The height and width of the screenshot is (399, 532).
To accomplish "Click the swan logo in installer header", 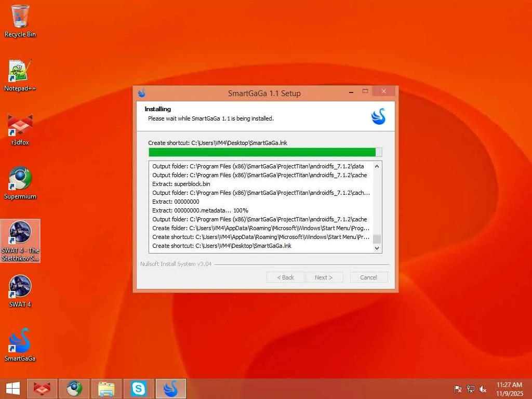I will (x=379, y=116).
